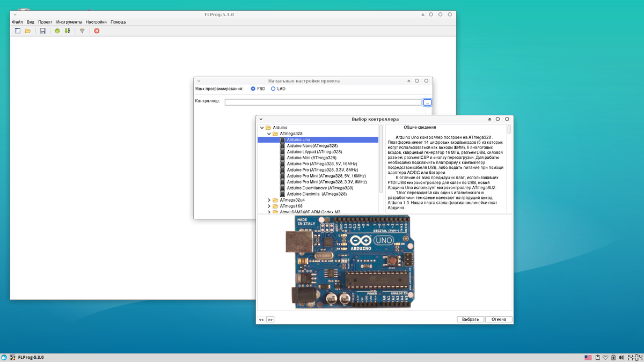Click the Контроллер text field

click(x=323, y=102)
